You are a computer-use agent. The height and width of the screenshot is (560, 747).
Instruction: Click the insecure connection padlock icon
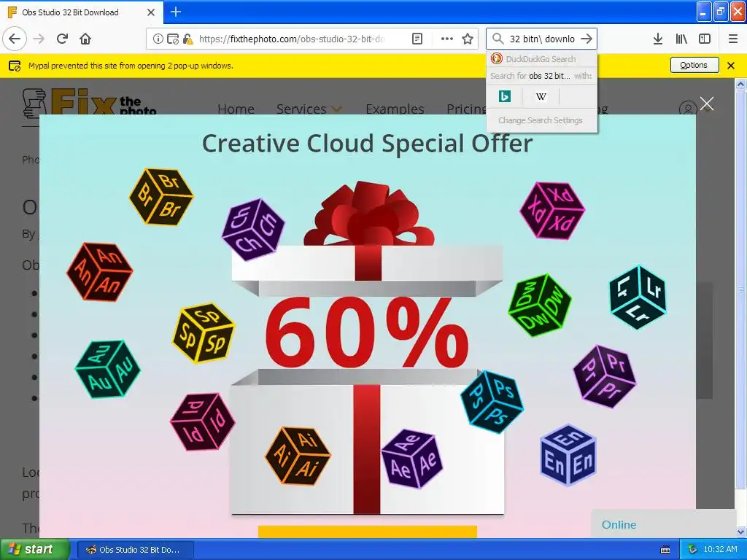187,39
